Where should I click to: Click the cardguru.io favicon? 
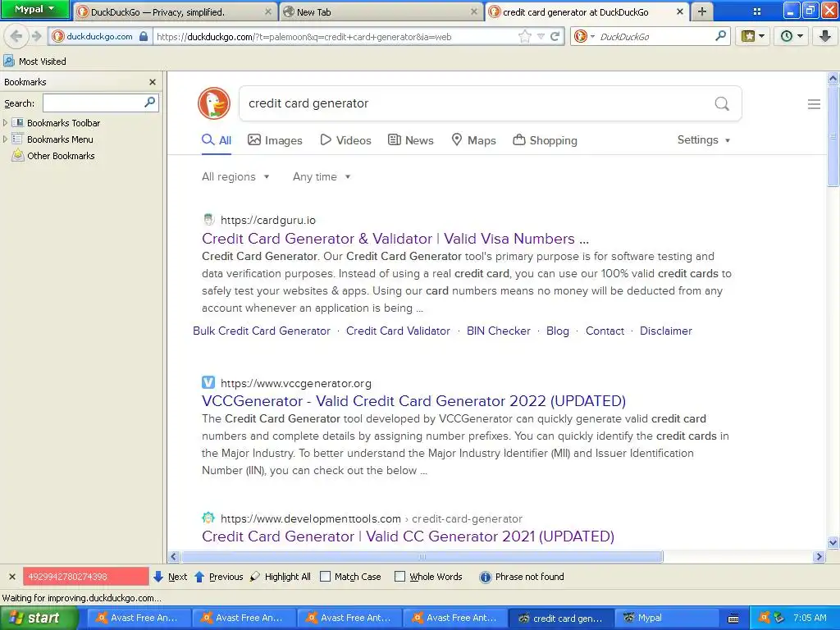point(208,220)
